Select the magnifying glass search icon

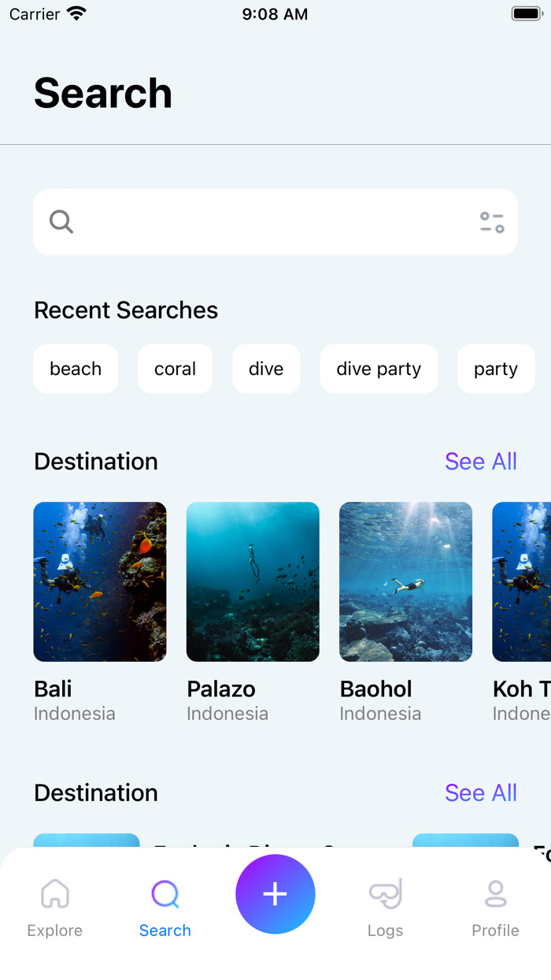[61, 222]
